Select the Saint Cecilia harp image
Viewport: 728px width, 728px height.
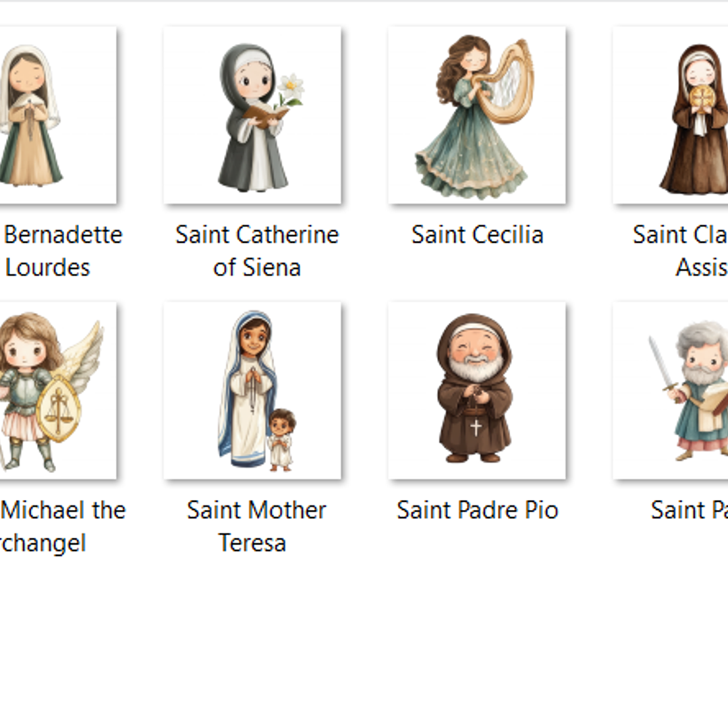point(476,115)
